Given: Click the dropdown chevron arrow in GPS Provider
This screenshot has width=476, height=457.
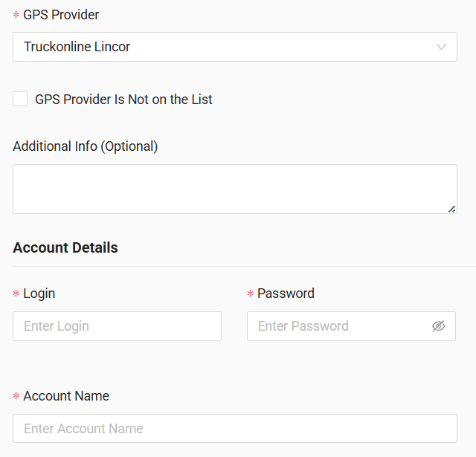Looking at the screenshot, I should [441, 47].
